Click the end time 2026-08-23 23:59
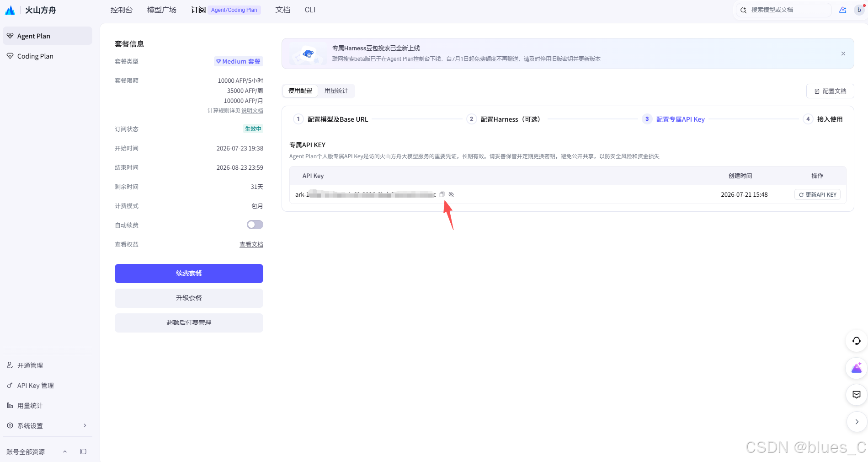 [240, 167]
